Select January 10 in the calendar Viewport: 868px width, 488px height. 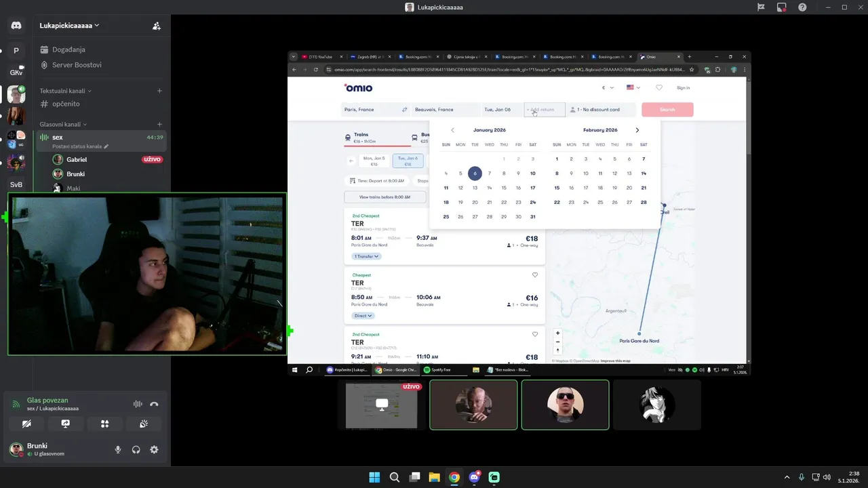pyautogui.click(x=533, y=174)
